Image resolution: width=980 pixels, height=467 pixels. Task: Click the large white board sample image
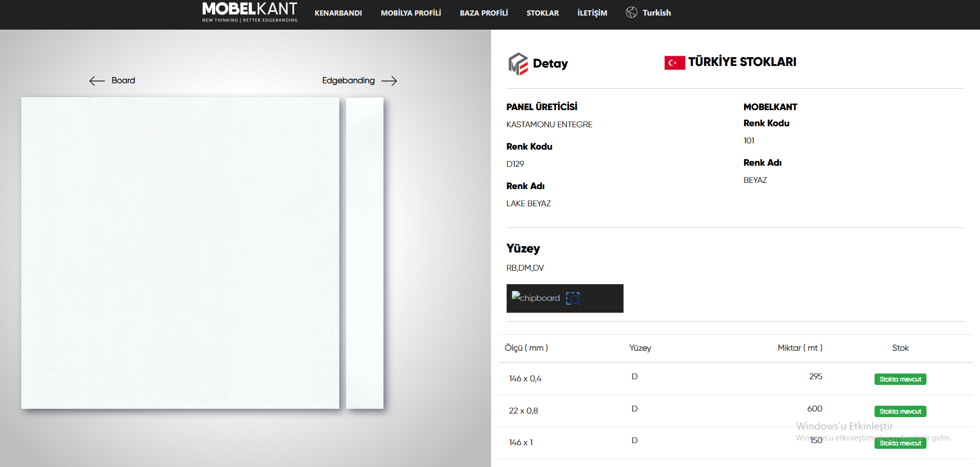point(180,253)
